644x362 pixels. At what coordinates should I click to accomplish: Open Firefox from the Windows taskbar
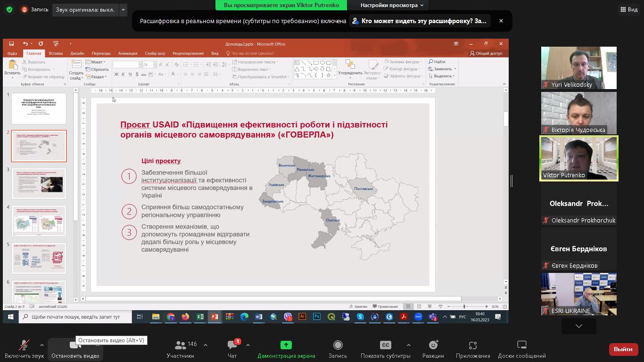pyautogui.click(x=185, y=317)
